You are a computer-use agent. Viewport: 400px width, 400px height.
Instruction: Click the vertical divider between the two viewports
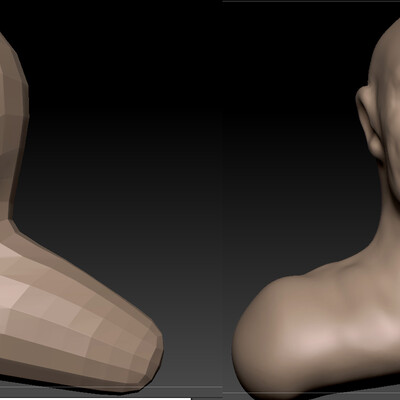[223, 200]
